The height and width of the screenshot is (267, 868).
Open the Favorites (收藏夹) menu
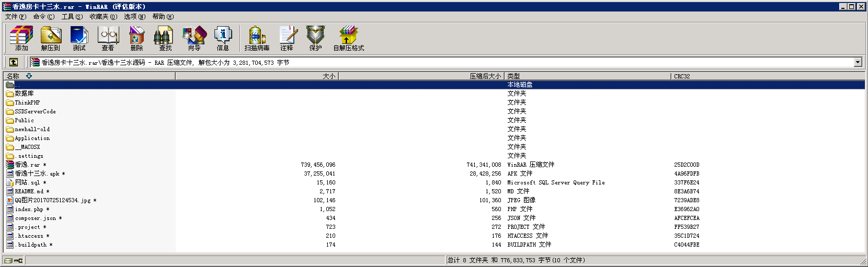[102, 17]
